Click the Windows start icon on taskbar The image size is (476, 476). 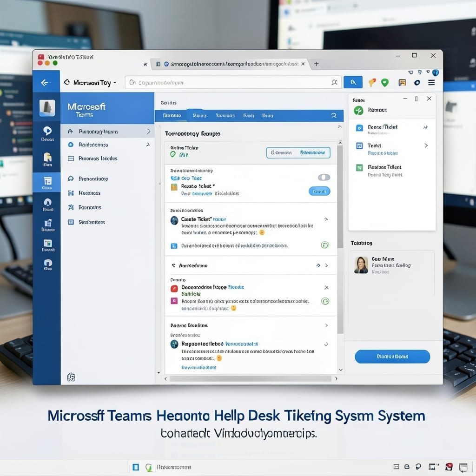[x=136, y=467]
